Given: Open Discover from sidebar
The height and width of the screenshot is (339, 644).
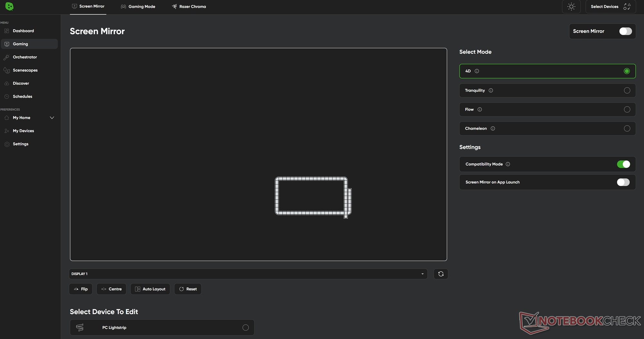Looking at the screenshot, I should (29, 83).
